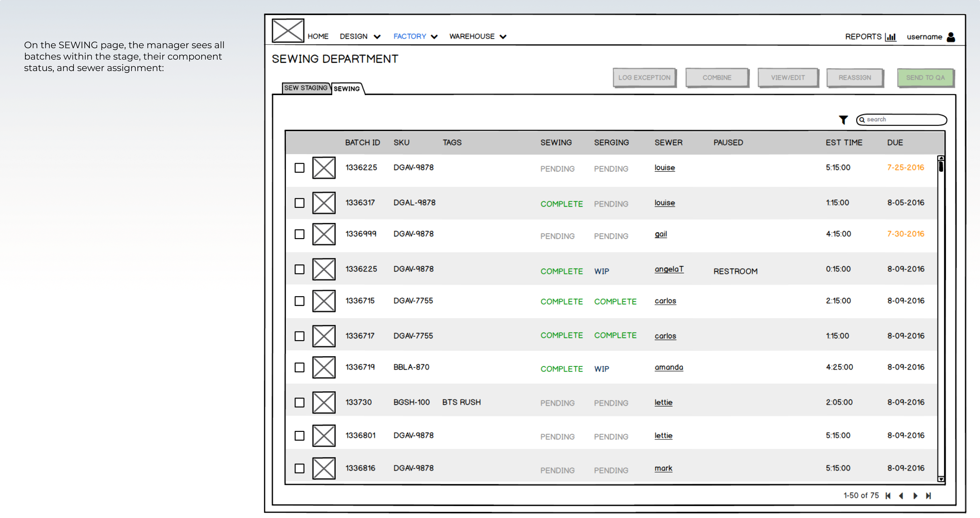
Task: Toggle checkbox for batch 1336816
Action: tap(299, 467)
